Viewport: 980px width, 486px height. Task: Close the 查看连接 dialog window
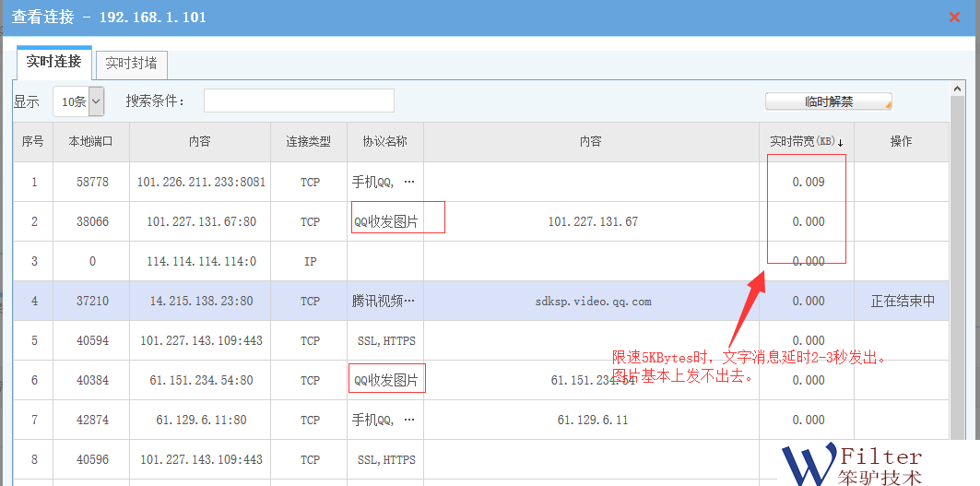coord(955,17)
